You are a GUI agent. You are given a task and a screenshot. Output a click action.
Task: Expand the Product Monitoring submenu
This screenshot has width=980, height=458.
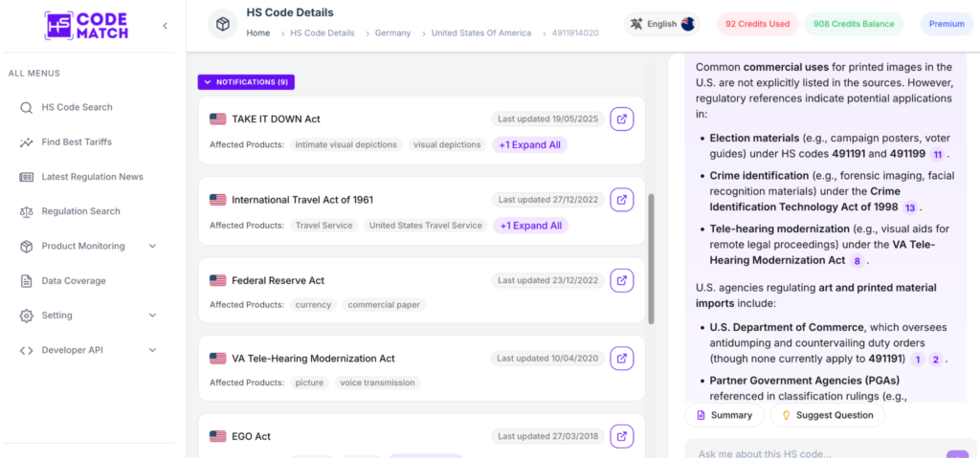pos(152,246)
